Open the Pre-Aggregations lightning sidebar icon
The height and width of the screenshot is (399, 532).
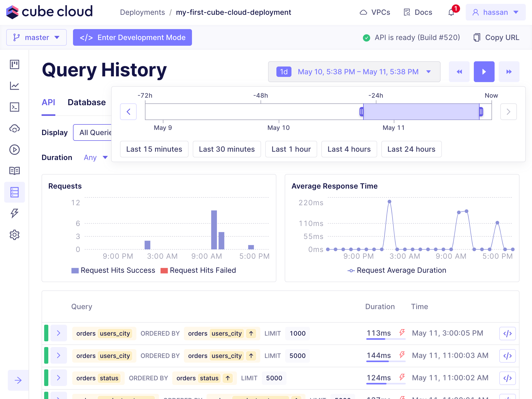pyautogui.click(x=15, y=213)
